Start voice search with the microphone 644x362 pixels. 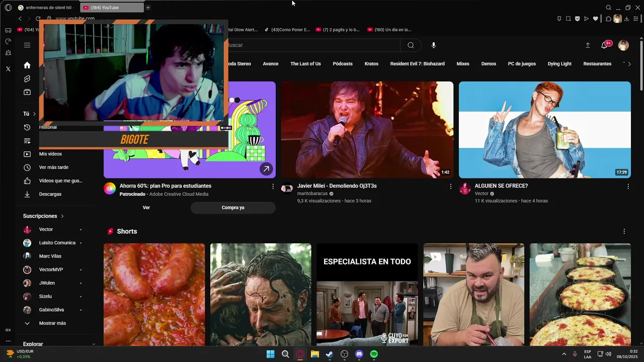tap(434, 45)
